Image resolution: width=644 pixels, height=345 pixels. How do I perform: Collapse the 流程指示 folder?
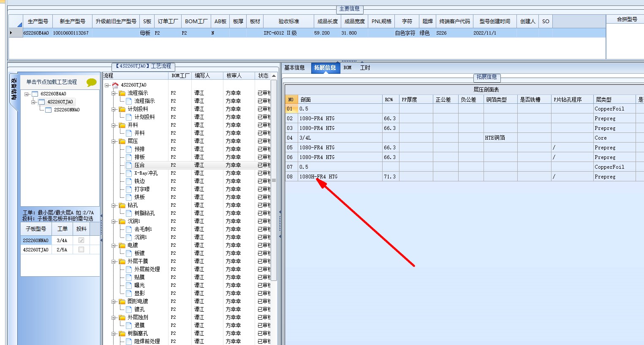point(114,93)
